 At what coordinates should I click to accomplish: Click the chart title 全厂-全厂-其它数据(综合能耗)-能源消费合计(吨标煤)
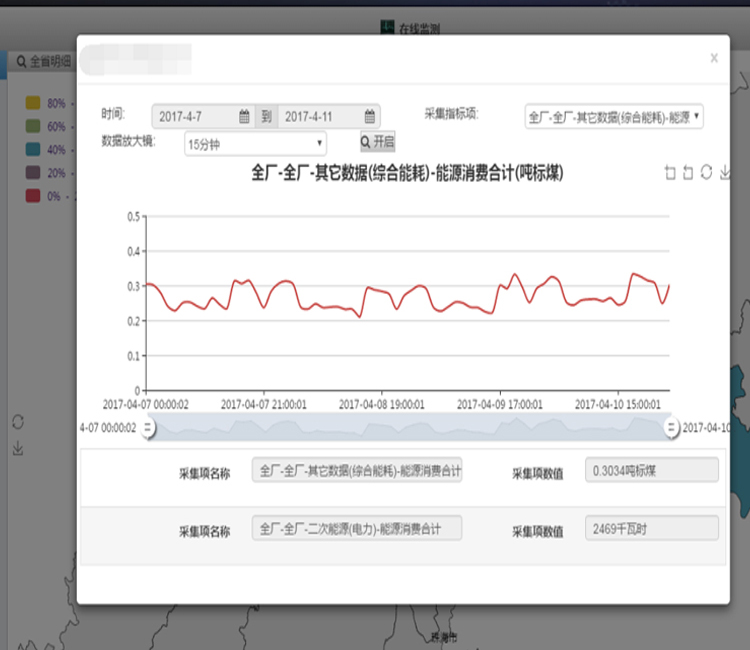coord(407,173)
